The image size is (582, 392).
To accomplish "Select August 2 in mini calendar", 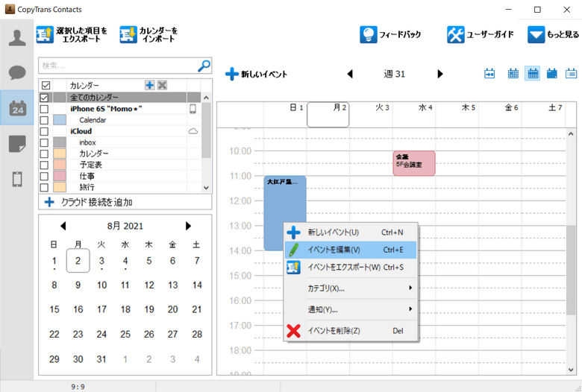I will point(78,261).
